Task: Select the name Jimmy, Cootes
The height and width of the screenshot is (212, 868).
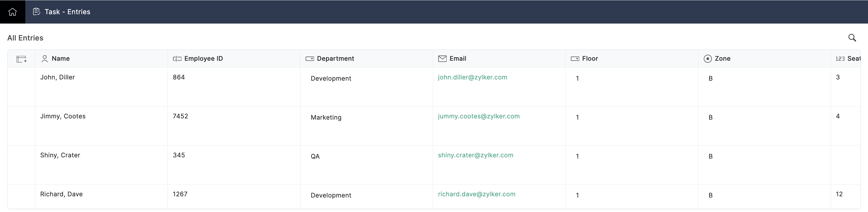Action: (x=63, y=116)
